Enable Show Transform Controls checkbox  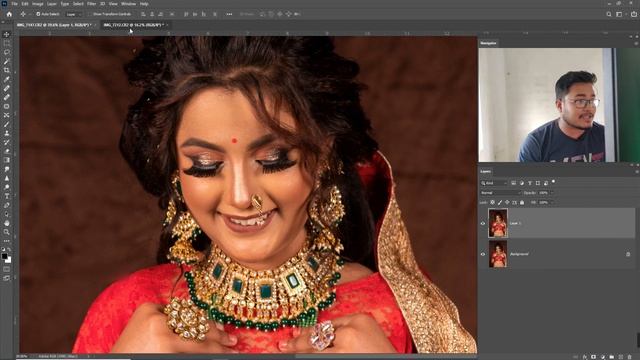90,14
